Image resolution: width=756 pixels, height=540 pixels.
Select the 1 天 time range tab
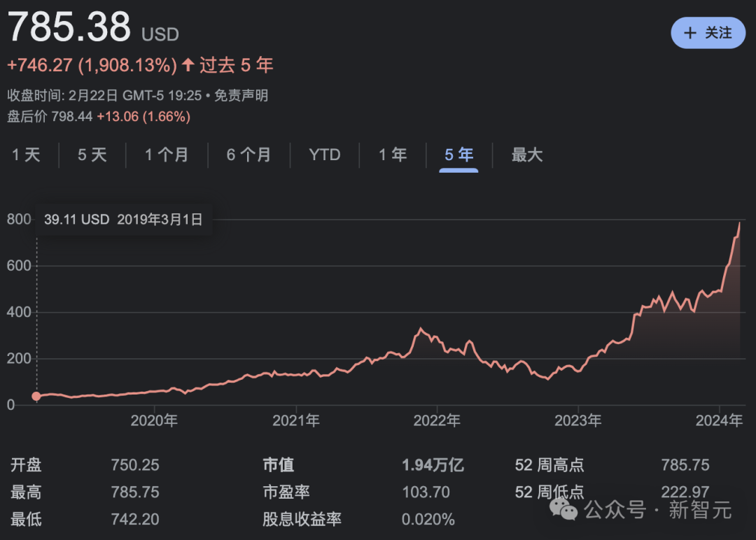pos(26,155)
